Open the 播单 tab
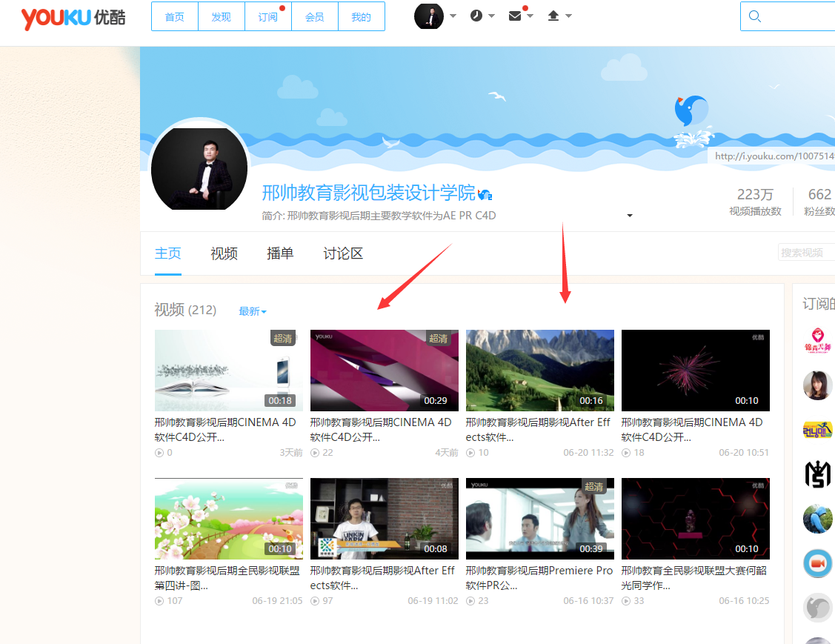The image size is (835, 644). (280, 253)
